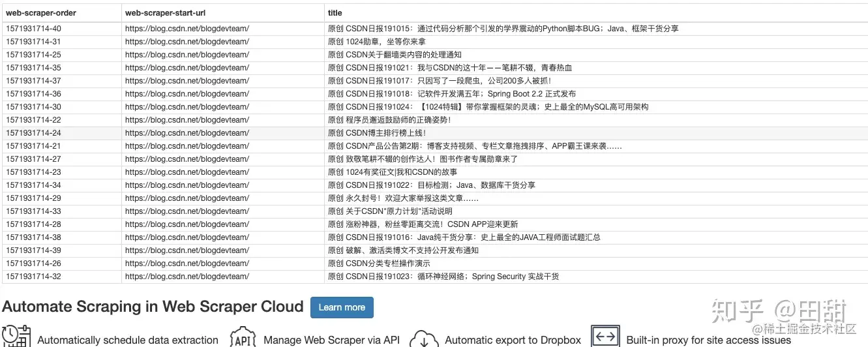This screenshot has width=868, height=347.
Task: Click title 原创 CSDN日报191018 记软件开发满五年
Action: [x=452, y=94]
